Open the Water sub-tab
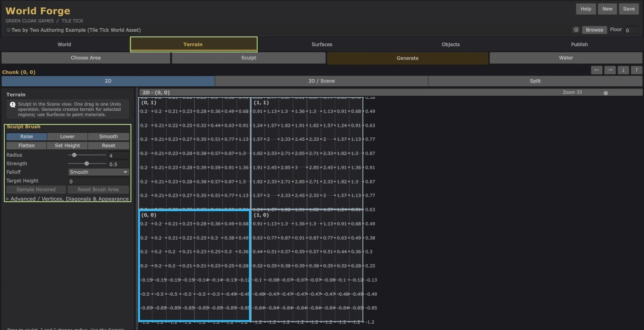Screen dimensions: 644x330 coord(566,58)
